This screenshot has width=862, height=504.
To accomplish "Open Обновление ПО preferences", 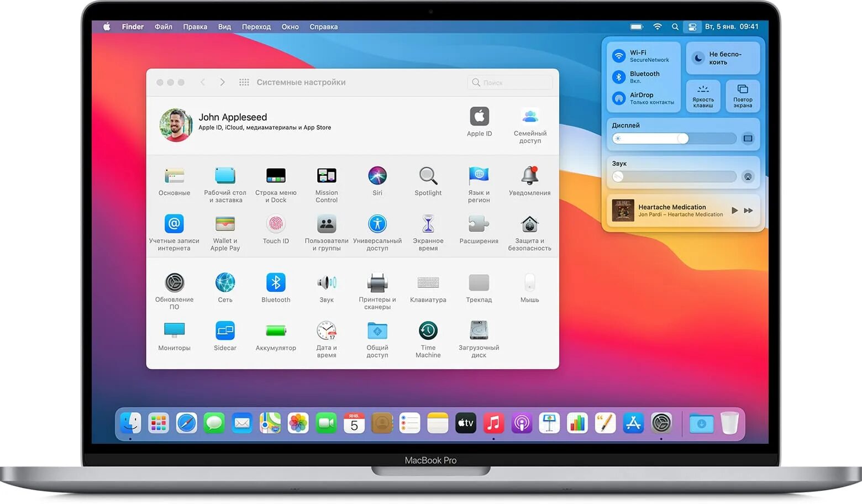I will 174,282.
